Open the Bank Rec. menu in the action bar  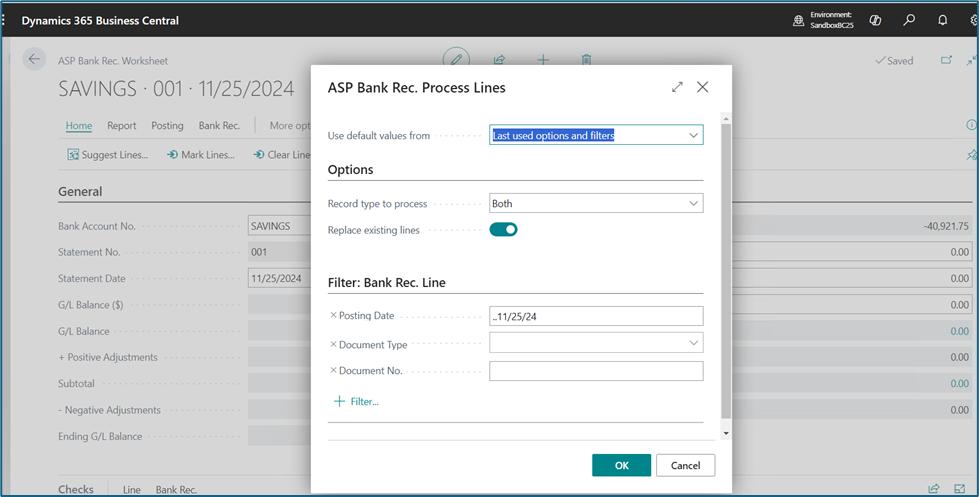click(x=219, y=125)
